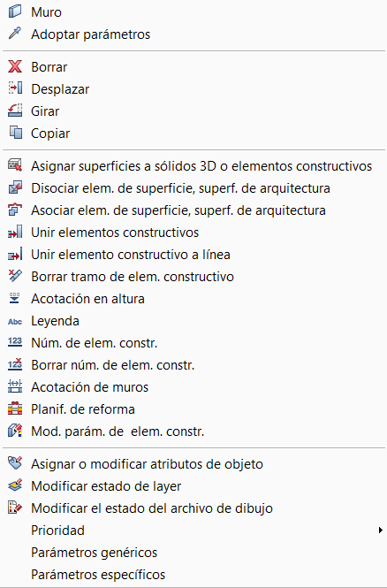Open the Planif. de reforma icon
The image size is (387, 588).
(x=15, y=409)
